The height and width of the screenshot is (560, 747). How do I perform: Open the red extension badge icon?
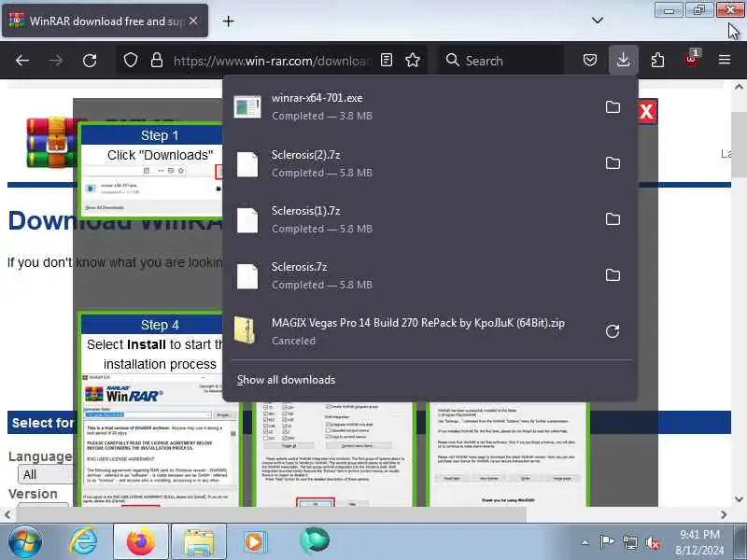click(692, 60)
